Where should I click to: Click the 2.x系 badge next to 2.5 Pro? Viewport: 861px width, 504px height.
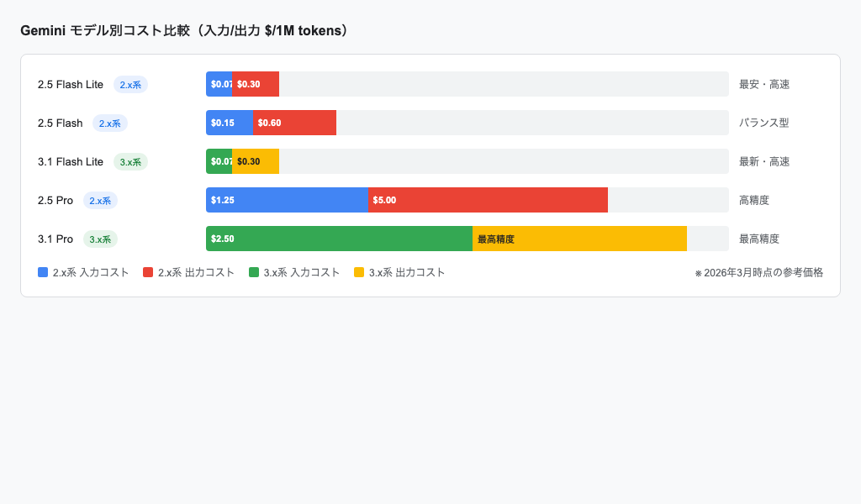(100, 201)
